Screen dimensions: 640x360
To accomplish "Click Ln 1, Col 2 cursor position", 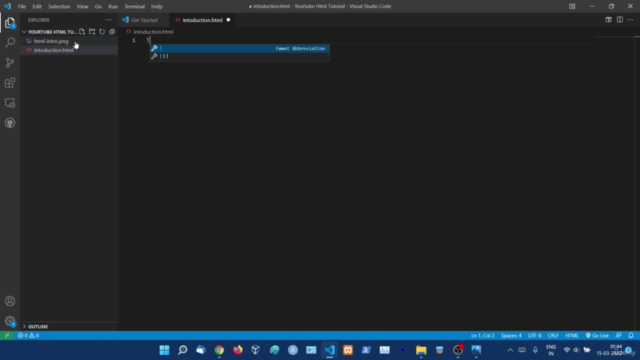I will (x=482, y=336).
